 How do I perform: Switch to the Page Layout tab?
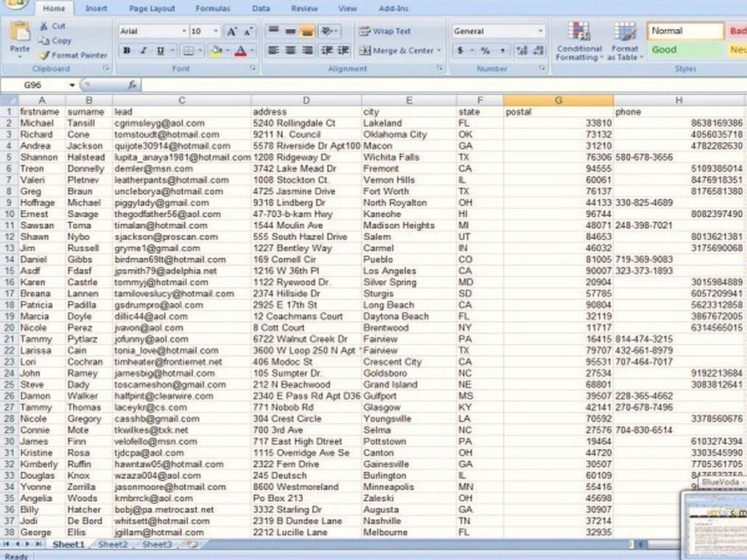point(152,9)
